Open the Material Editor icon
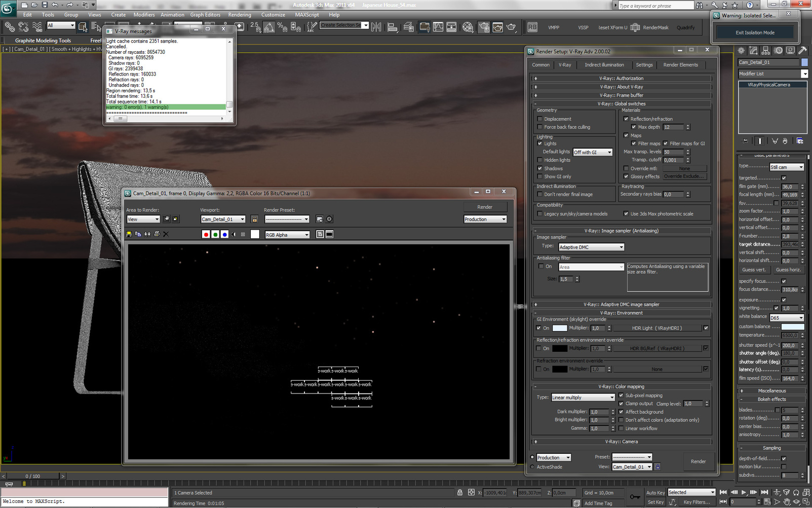The image size is (812, 508). click(468, 27)
